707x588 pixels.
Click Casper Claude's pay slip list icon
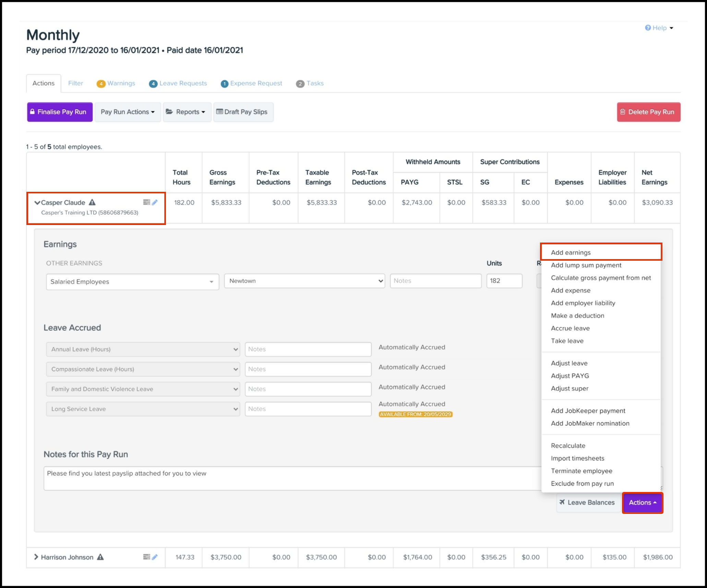pyautogui.click(x=146, y=202)
